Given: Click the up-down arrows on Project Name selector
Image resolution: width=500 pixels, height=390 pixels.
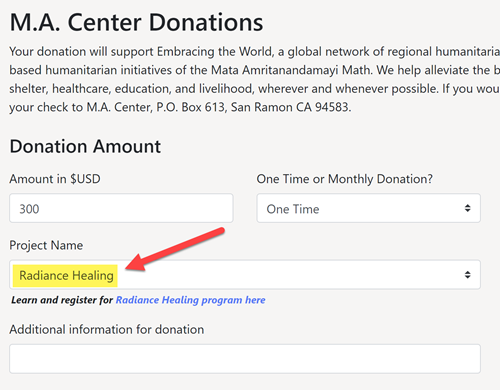Looking at the screenshot, I should 467,275.
